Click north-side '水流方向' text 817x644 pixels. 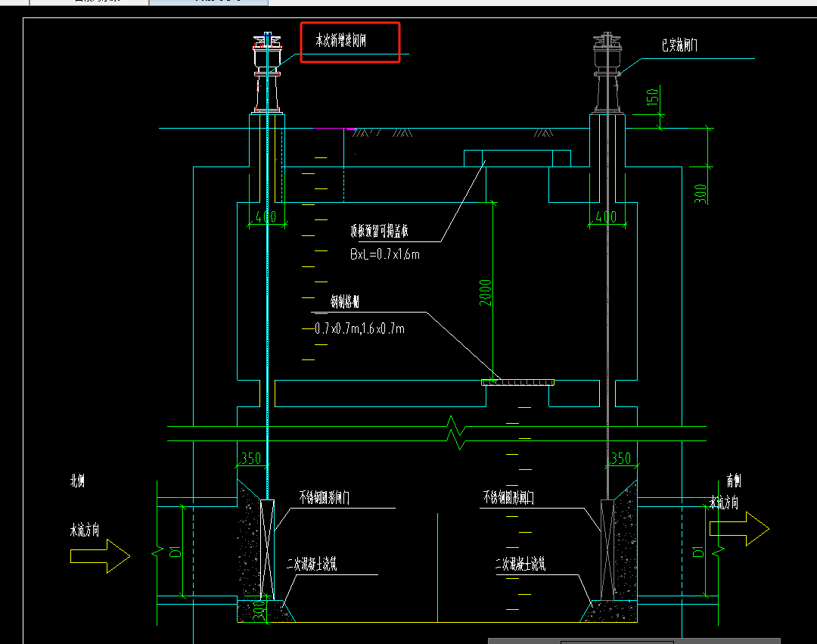tap(85, 530)
